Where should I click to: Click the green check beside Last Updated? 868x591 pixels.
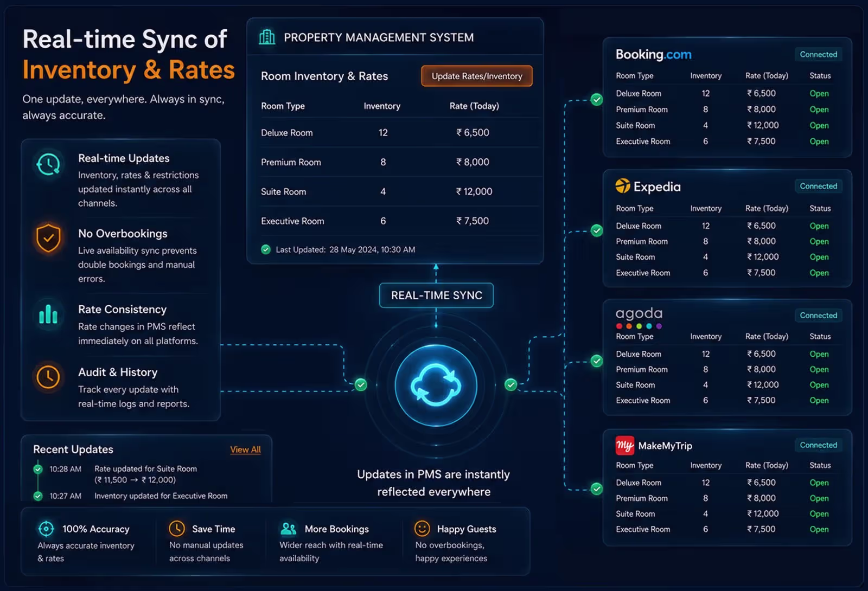pos(266,249)
